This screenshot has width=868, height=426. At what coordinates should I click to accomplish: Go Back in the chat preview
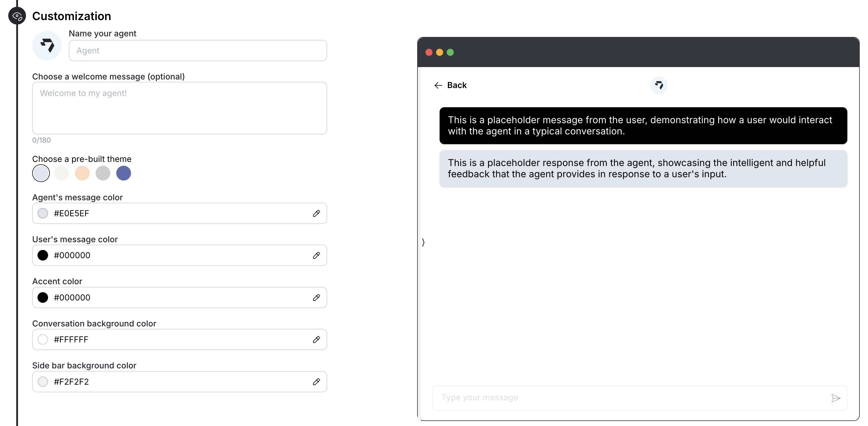tap(450, 85)
